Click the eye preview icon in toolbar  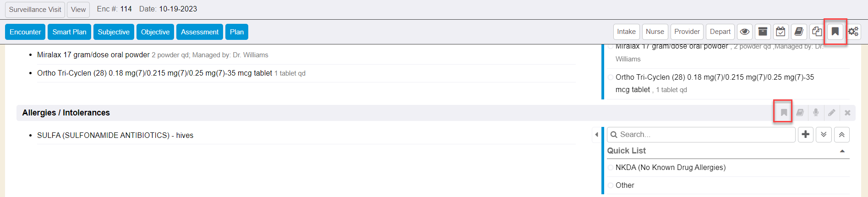click(x=745, y=32)
